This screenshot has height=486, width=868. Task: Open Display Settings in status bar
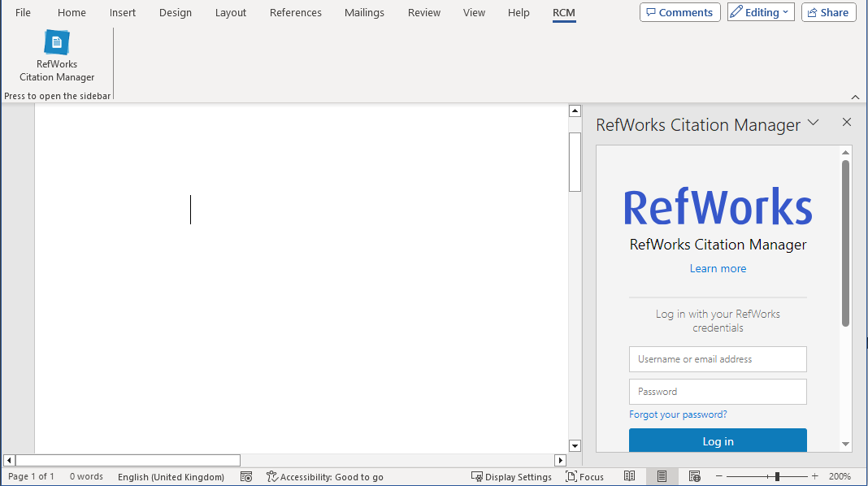511,476
